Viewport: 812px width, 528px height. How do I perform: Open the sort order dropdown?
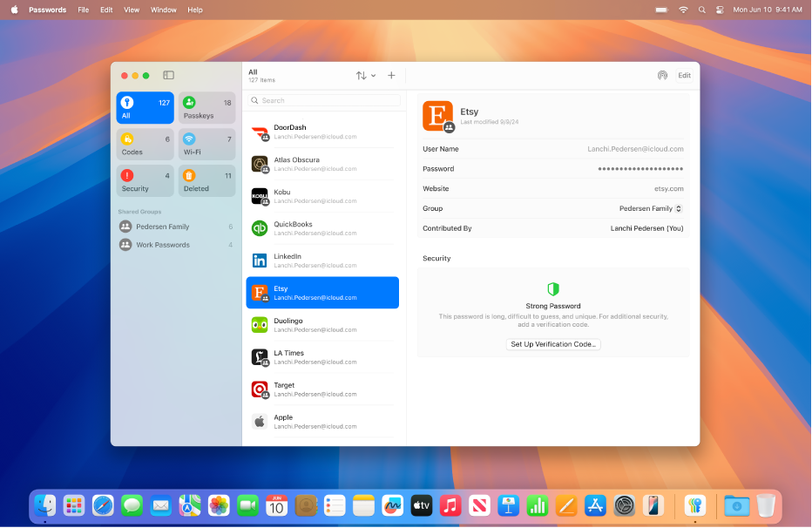tap(365, 76)
